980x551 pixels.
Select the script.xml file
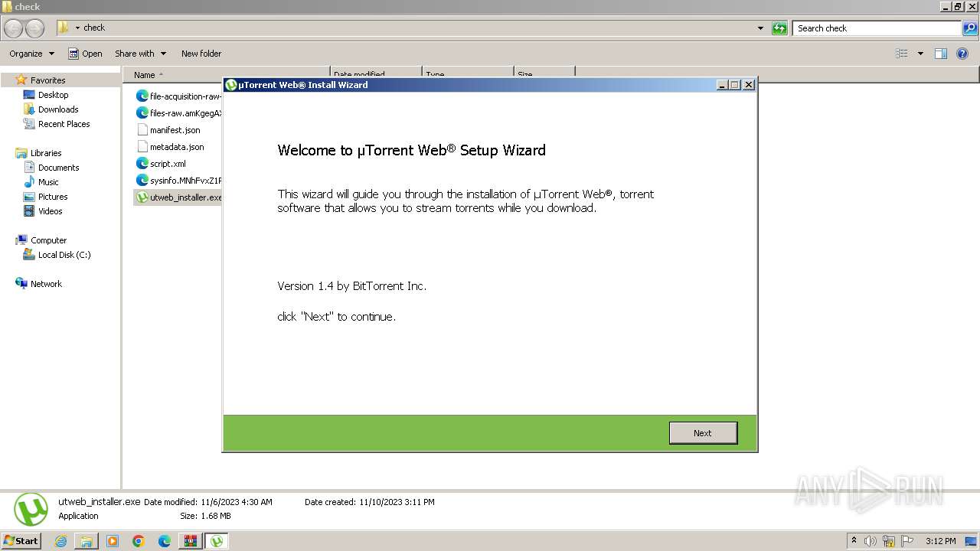click(161, 164)
